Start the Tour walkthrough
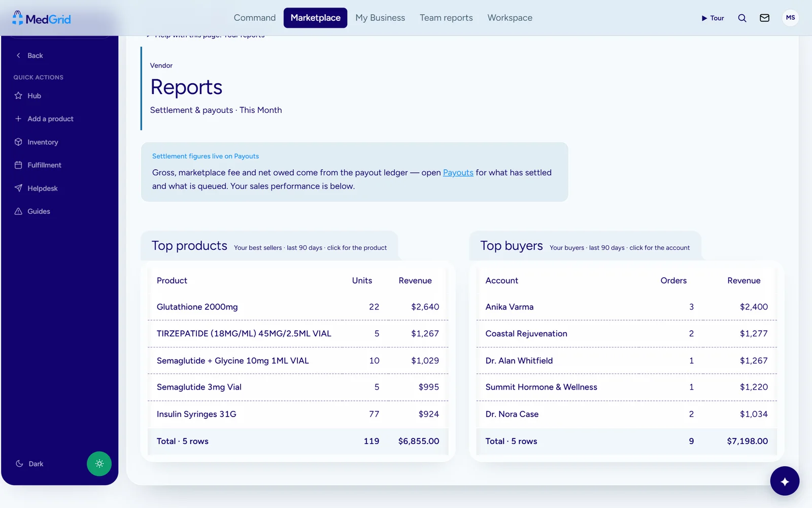Screen dimensions: 812x508 [713, 18]
